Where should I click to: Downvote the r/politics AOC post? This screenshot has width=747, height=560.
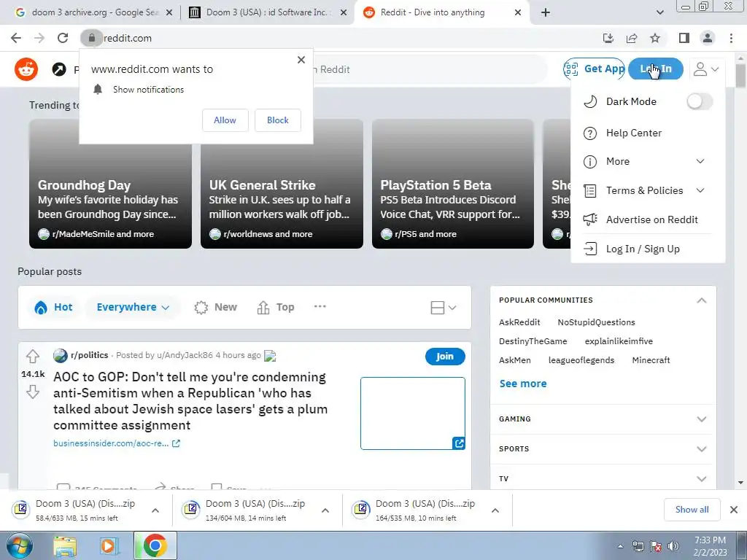tap(32, 392)
